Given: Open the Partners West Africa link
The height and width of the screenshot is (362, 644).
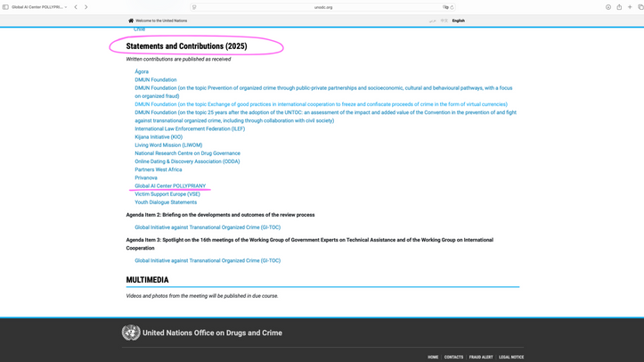Looking at the screenshot, I should coord(159,169).
